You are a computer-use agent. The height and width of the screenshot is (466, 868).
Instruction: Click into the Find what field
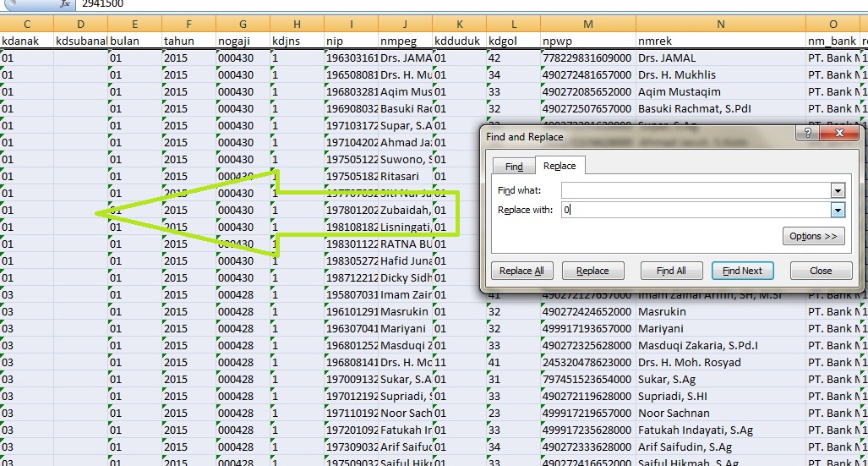tap(696, 190)
